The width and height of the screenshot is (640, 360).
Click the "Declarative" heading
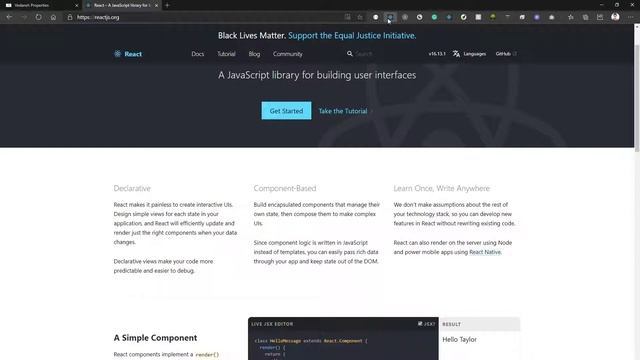(x=132, y=188)
